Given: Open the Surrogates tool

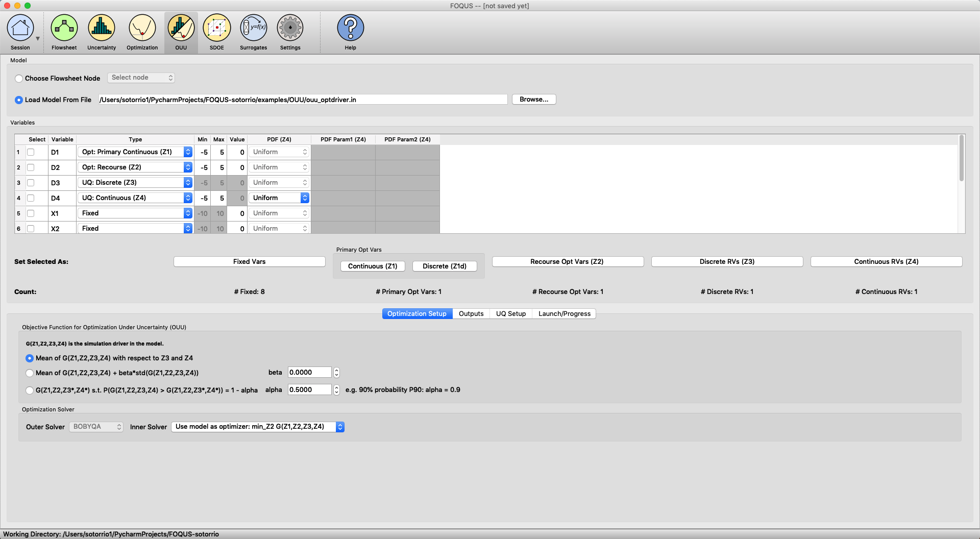Looking at the screenshot, I should (x=254, y=29).
